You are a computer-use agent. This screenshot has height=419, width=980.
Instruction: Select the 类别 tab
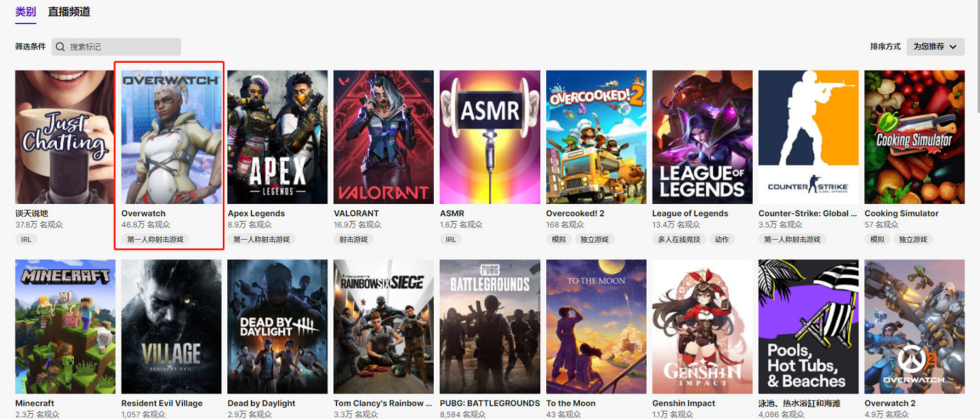coord(25,12)
